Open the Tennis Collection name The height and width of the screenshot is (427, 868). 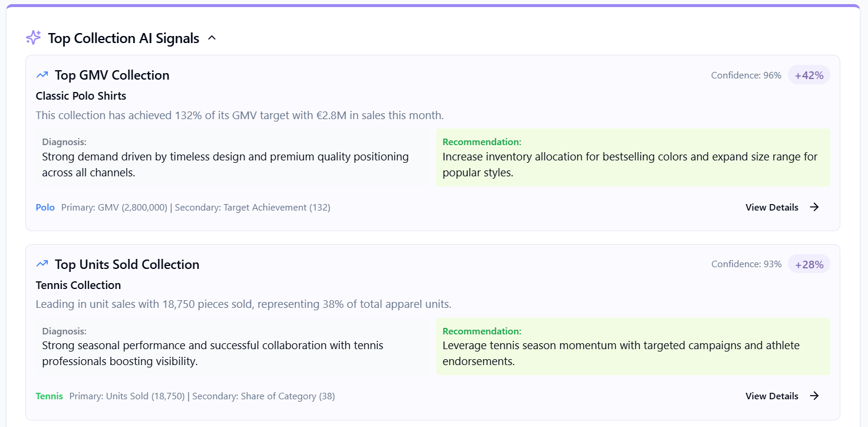click(78, 285)
